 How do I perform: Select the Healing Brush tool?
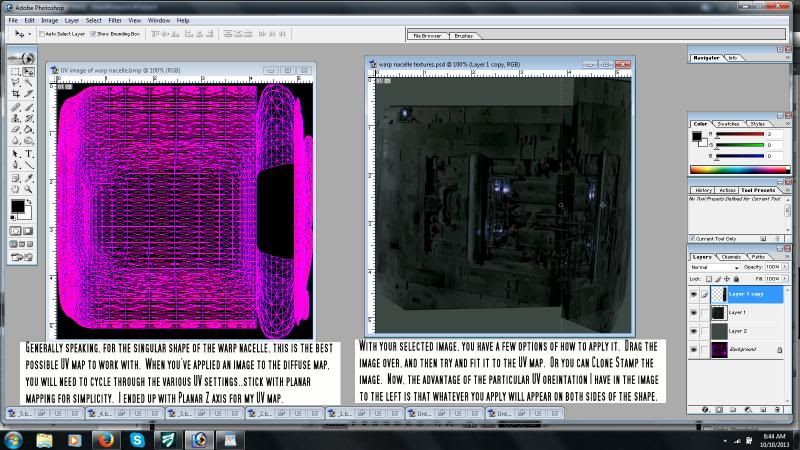[15, 107]
